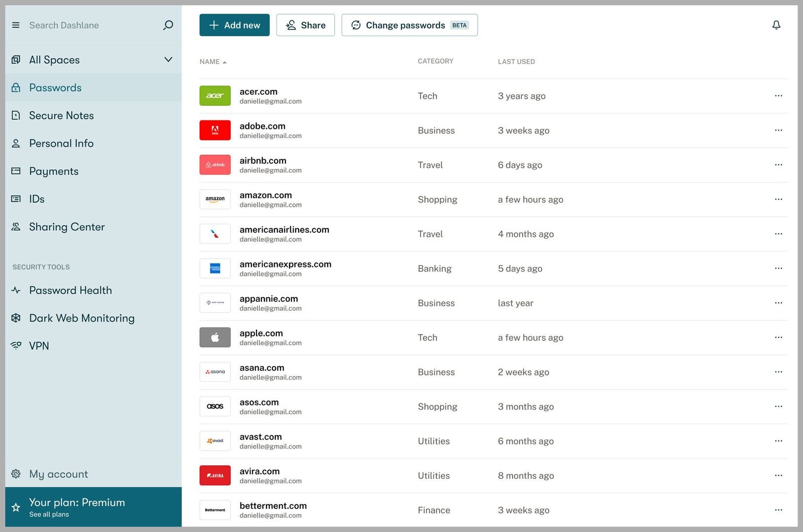Click the See all plans link
Image resolution: width=803 pixels, height=532 pixels.
pyautogui.click(x=49, y=514)
